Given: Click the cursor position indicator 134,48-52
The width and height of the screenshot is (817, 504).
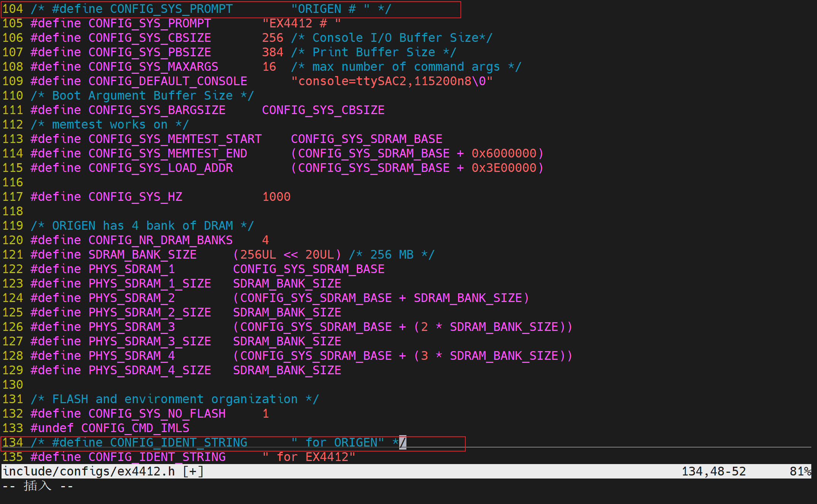Looking at the screenshot, I should [713, 472].
